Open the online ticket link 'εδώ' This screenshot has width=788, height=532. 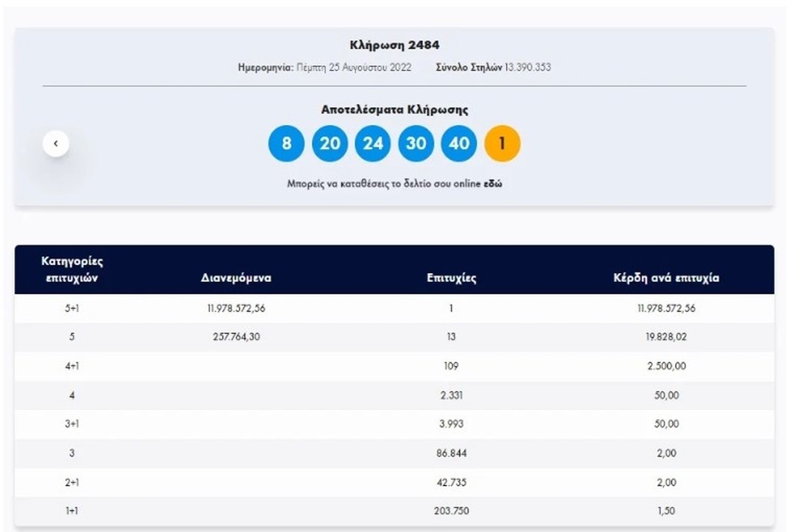(493, 184)
